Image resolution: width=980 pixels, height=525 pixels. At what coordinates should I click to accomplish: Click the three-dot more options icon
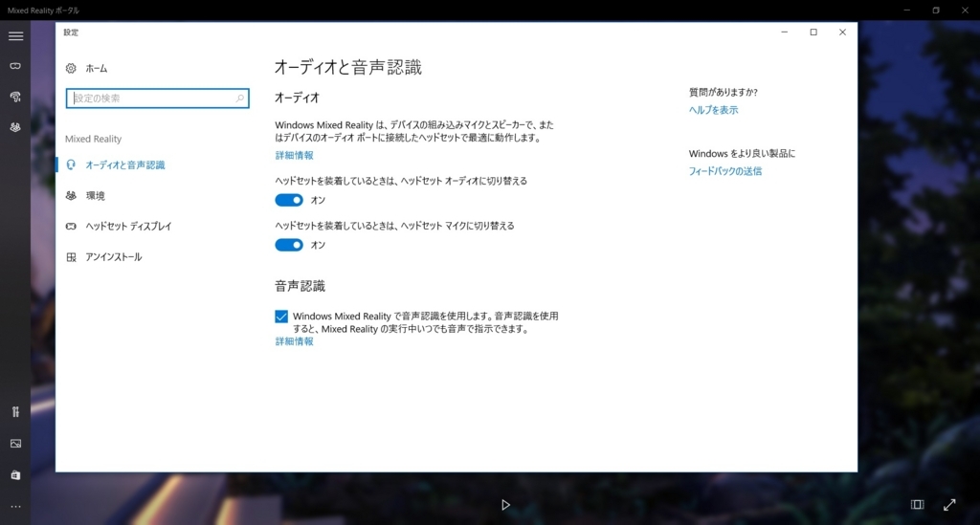[x=15, y=507]
